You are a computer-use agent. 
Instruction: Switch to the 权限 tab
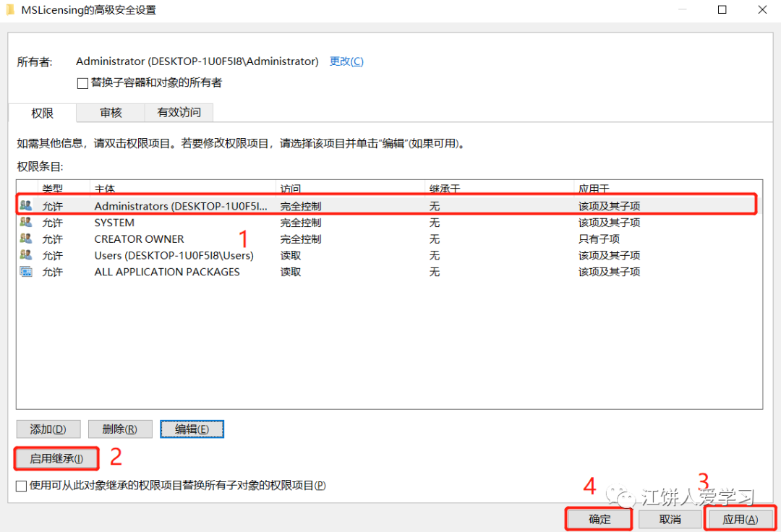tap(43, 113)
